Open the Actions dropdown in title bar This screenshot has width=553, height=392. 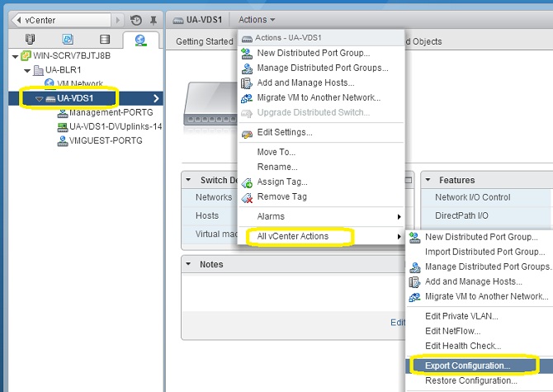pos(257,20)
